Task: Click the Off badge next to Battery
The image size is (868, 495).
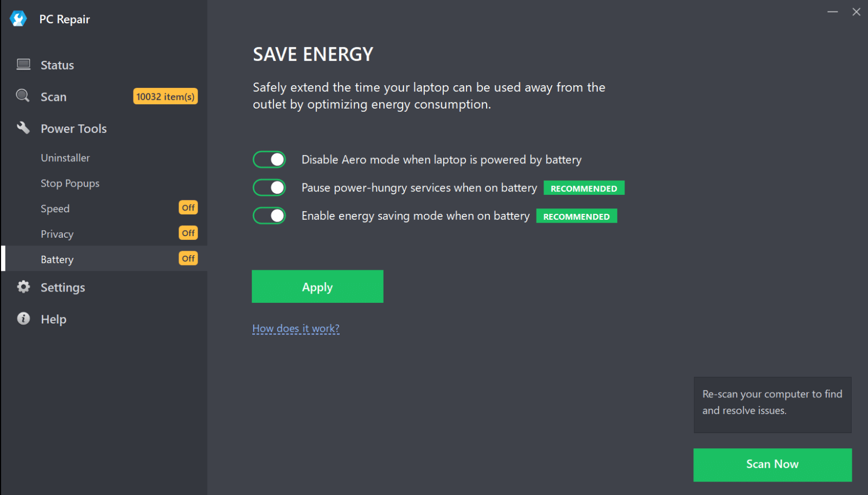Action: click(188, 258)
